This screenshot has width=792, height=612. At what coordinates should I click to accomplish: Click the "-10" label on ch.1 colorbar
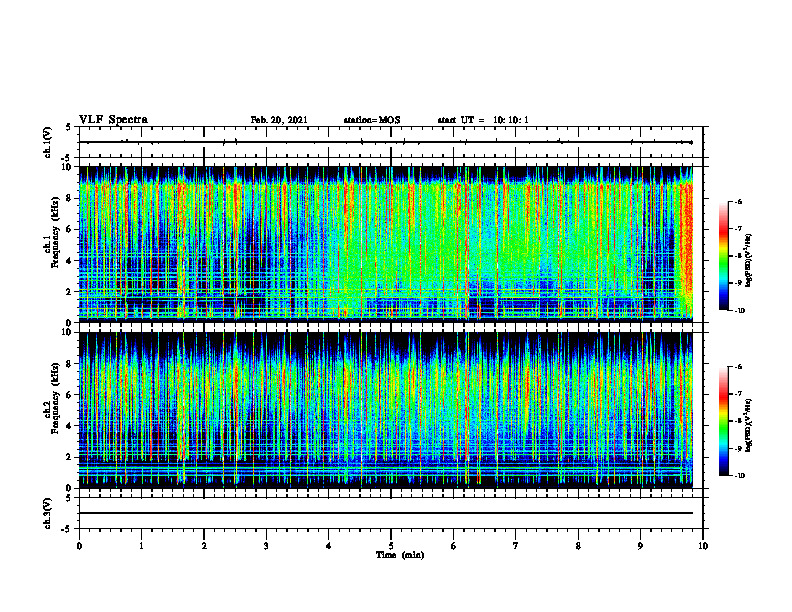pos(739,311)
